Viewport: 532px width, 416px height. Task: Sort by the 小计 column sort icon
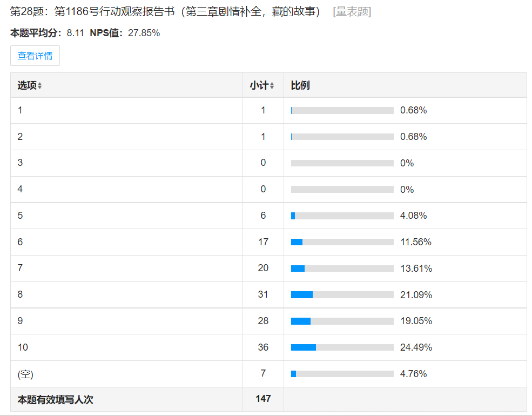pyautogui.click(x=272, y=86)
